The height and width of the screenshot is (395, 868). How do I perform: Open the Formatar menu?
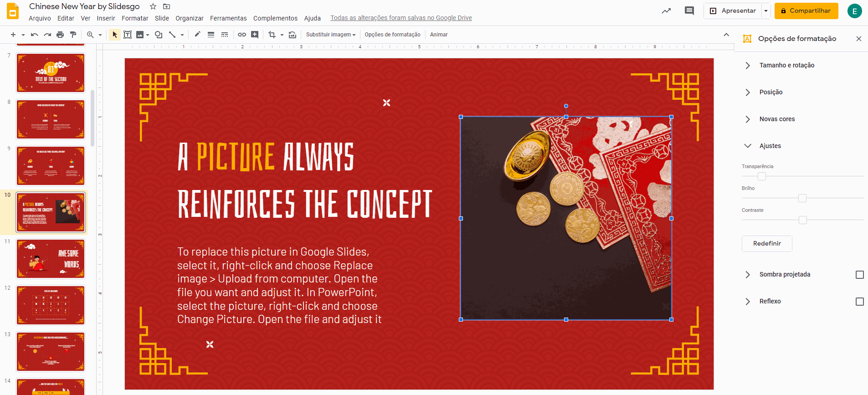[x=135, y=18]
